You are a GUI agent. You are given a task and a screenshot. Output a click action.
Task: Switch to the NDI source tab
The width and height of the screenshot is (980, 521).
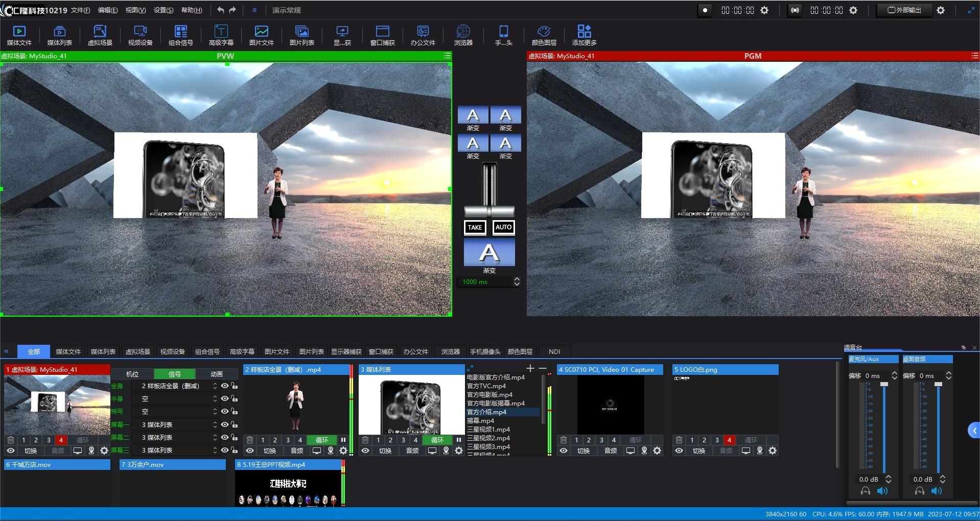pyautogui.click(x=554, y=351)
